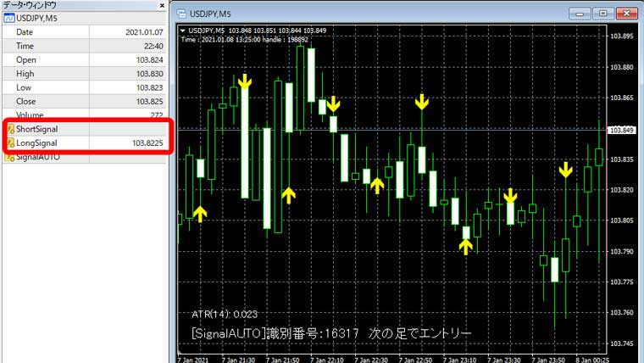This screenshot has height=363, width=644.
Task: Open the chart's top-left triangle dropdown
Action: pyautogui.click(x=184, y=31)
